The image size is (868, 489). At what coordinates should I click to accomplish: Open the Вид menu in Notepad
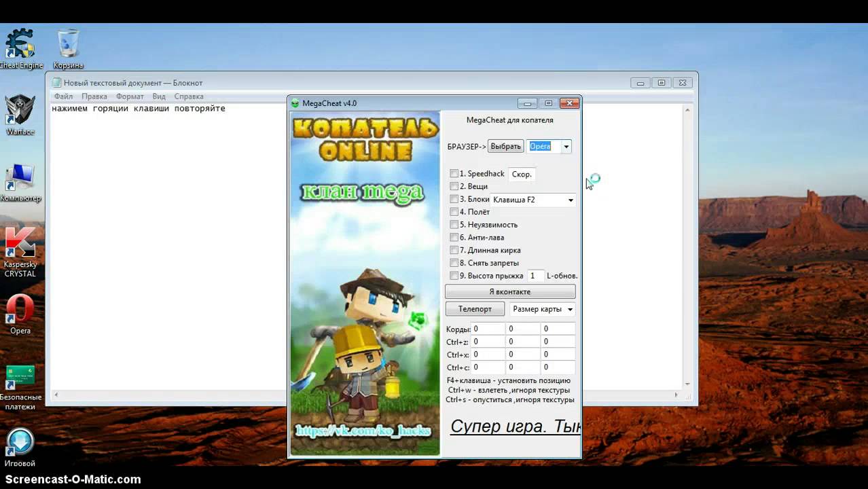159,96
